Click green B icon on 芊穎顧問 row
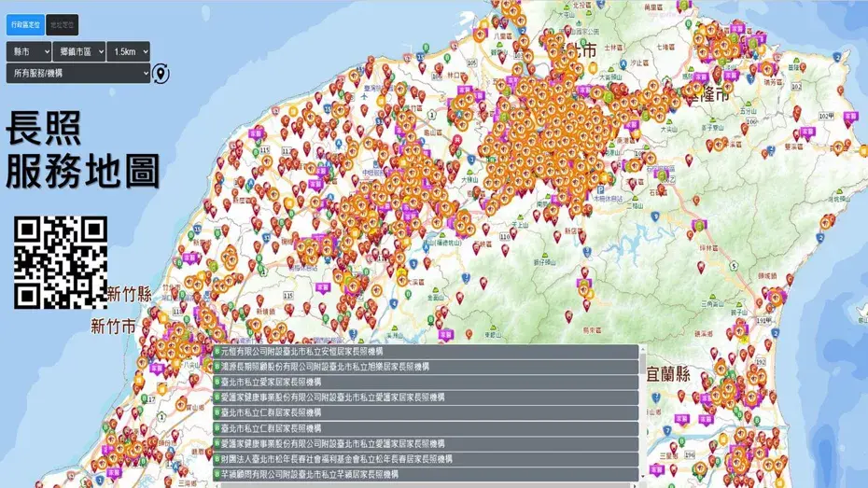Viewport: 868px width, 488px height. (217, 474)
